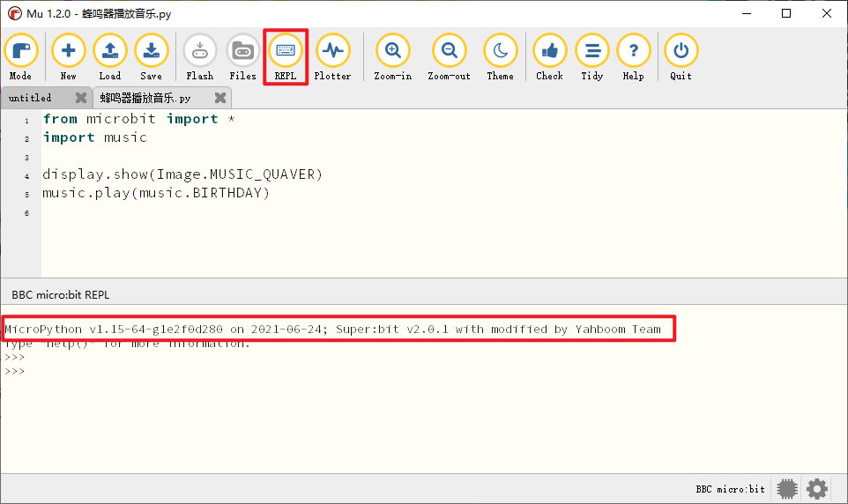Open the Plotter
Screen dimensions: 848x504
pos(332,56)
